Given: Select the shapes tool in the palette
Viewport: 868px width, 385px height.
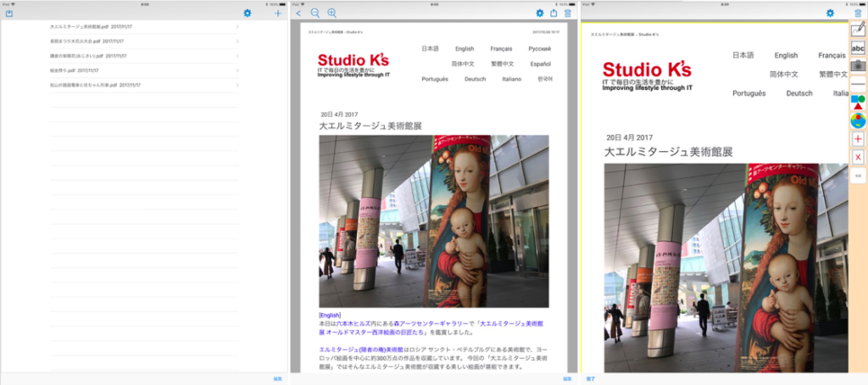Looking at the screenshot, I should [x=858, y=103].
